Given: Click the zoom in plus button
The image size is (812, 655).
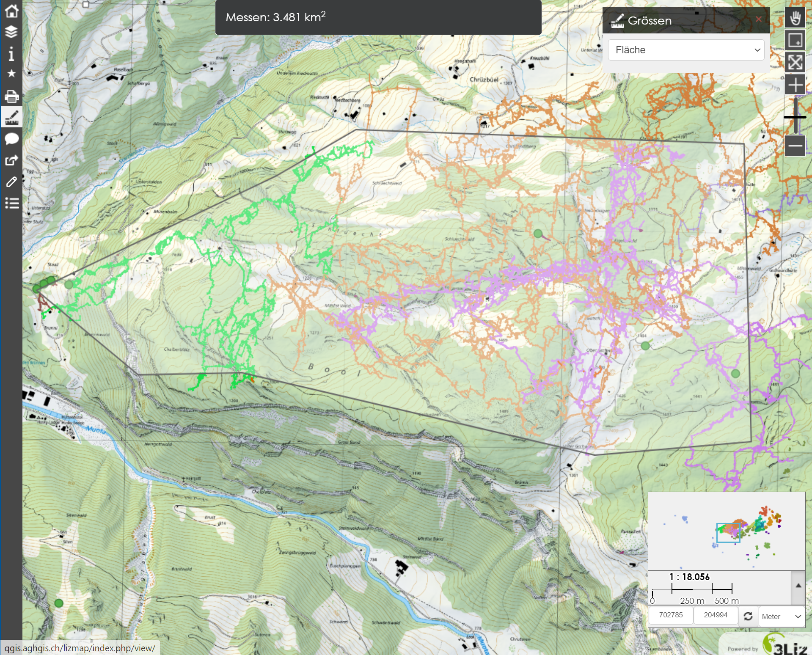Looking at the screenshot, I should coord(795,85).
